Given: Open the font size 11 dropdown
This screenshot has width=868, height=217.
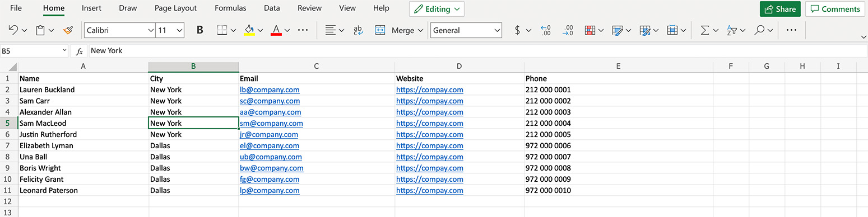Looking at the screenshot, I should [x=179, y=30].
